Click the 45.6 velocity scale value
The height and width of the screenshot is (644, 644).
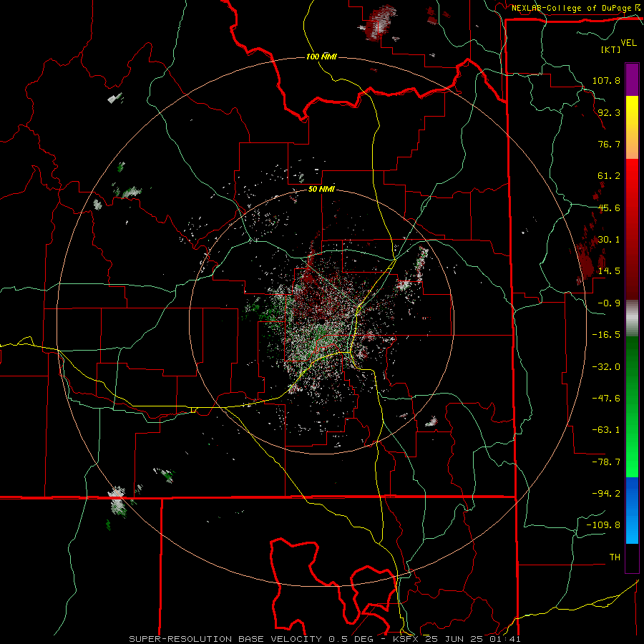click(609, 208)
